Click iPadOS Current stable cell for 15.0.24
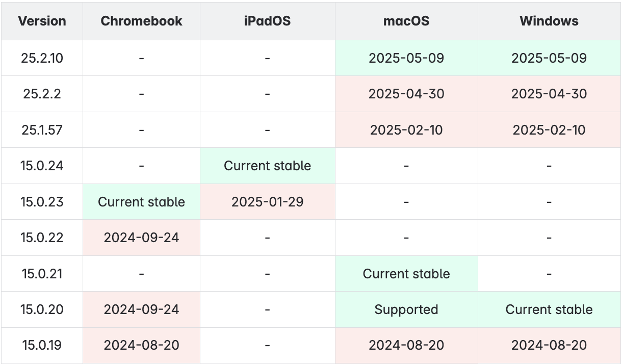Image resolution: width=623 pixels, height=364 pixels. coord(267,166)
